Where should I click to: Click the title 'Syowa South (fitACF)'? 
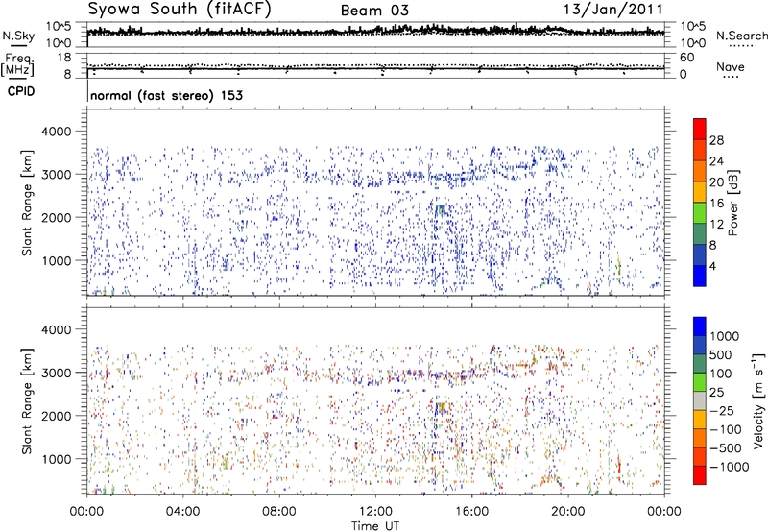[x=179, y=10]
